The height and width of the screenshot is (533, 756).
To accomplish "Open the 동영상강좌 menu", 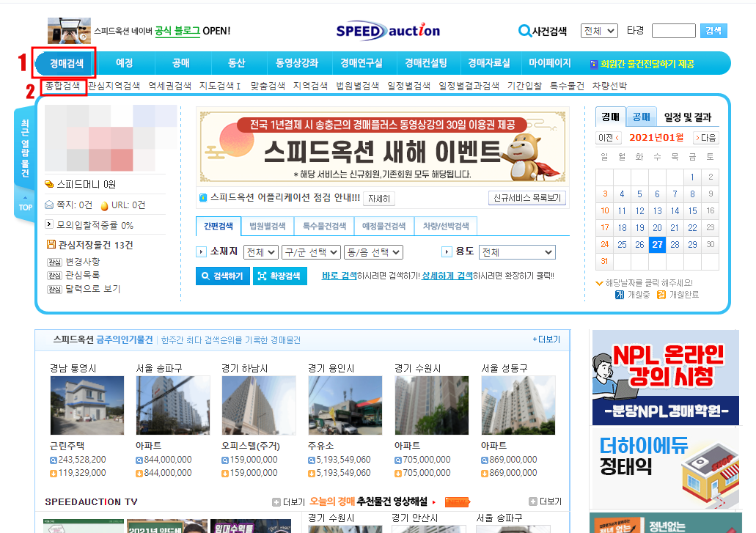I will (297, 63).
